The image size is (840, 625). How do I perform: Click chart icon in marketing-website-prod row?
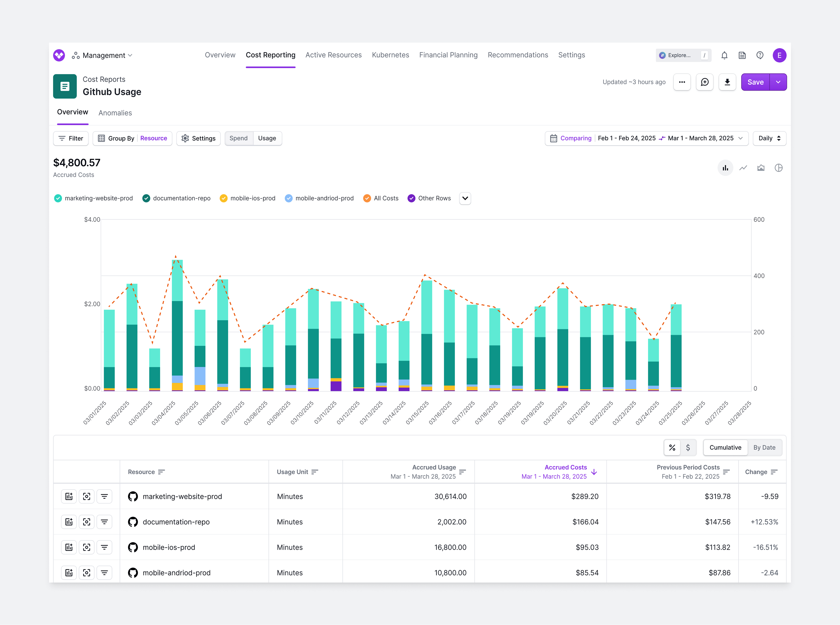click(x=69, y=496)
